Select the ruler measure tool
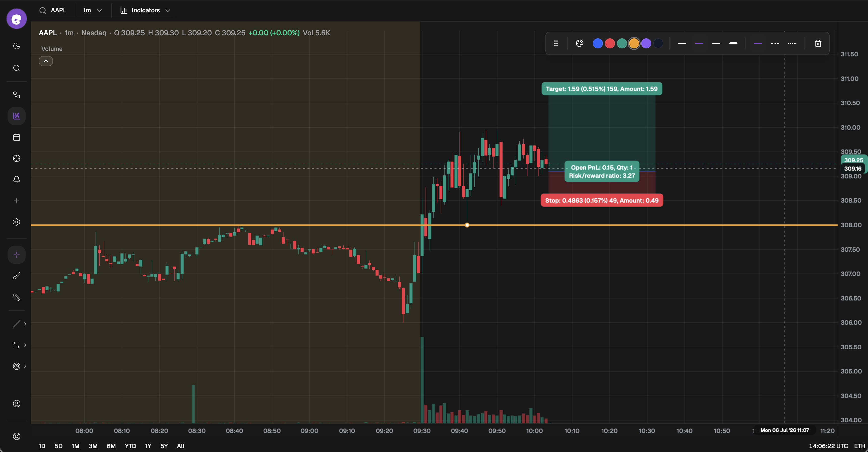Viewport: 868px width, 452px height. click(x=17, y=297)
